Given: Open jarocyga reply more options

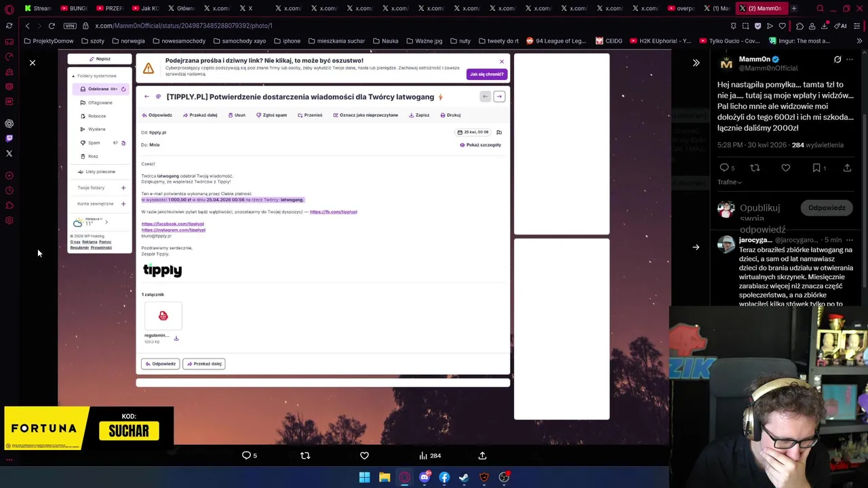Looking at the screenshot, I should (850, 240).
